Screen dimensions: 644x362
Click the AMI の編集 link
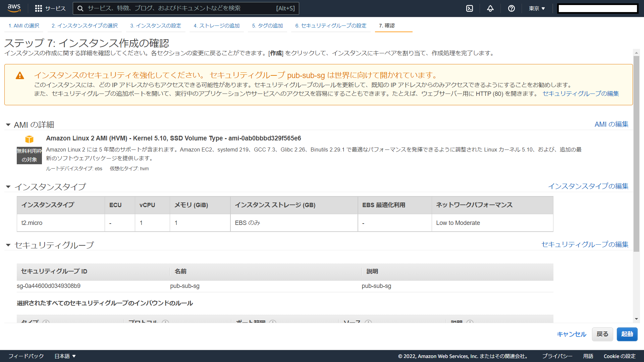tap(611, 124)
